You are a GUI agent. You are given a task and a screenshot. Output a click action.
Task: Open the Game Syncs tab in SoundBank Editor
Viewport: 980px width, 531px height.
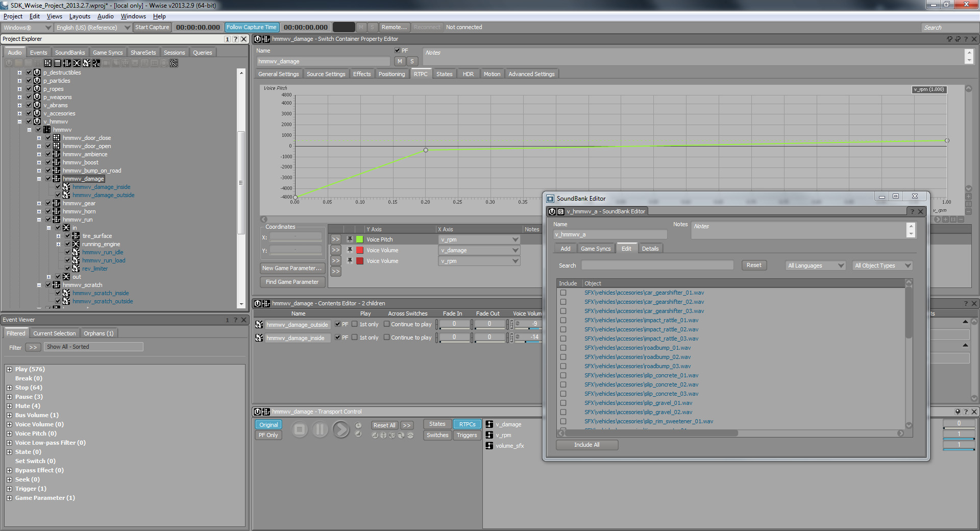(595, 248)
